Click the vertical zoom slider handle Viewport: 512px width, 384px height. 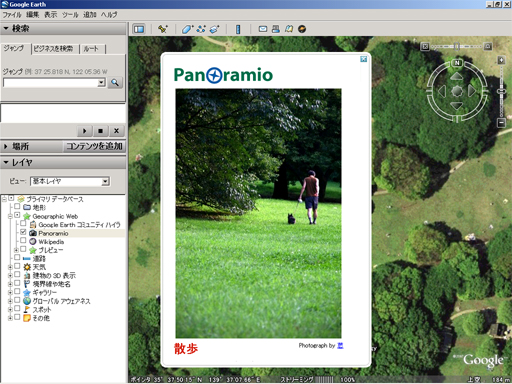[501, 91]
